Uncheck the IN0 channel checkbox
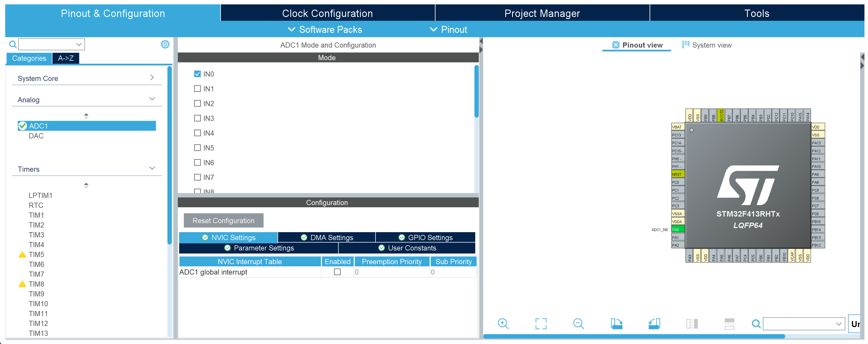 click(197, 74)
